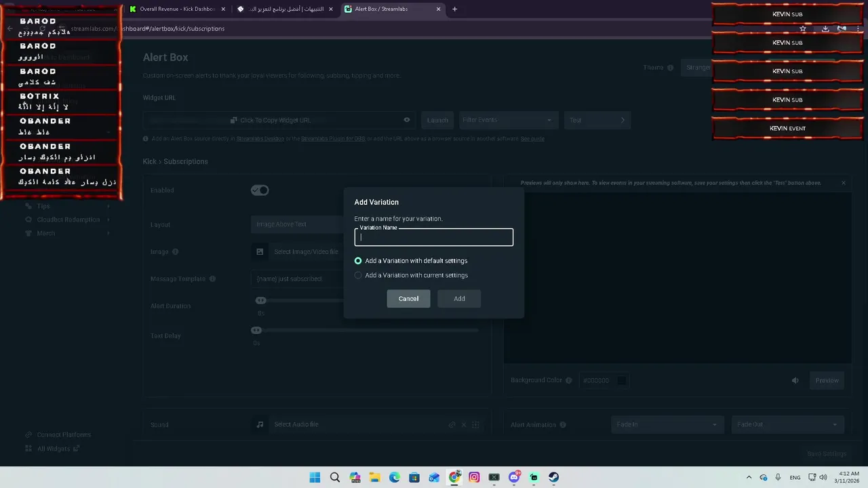Screen dimensions: 868x488
Task: Open Windows Search from the taskbar
Action: coord(335,477)
